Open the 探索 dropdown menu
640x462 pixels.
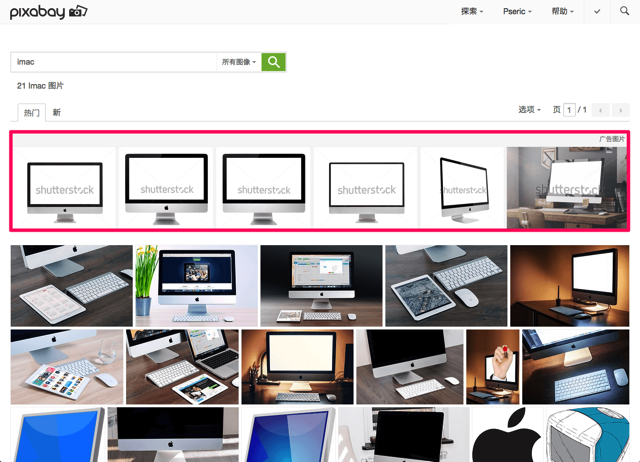[472, 11]
